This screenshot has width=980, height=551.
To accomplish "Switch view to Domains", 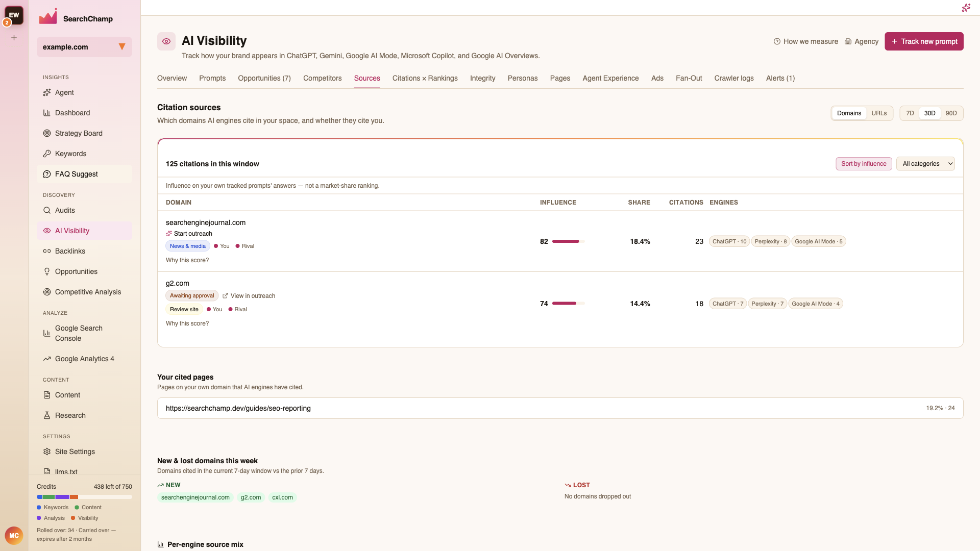I will coord(849,113).
